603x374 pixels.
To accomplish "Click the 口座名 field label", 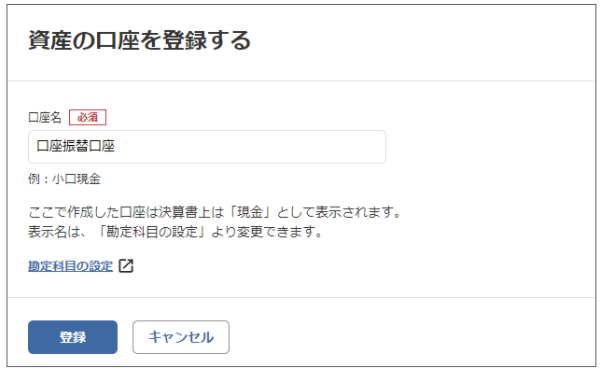I will point(45,117).
